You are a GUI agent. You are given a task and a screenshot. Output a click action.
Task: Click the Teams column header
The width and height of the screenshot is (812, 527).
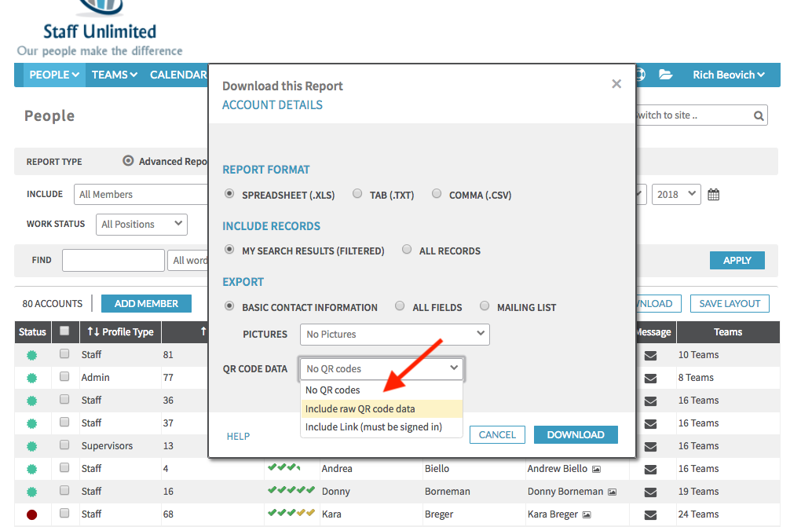click(x=728, y=332)
